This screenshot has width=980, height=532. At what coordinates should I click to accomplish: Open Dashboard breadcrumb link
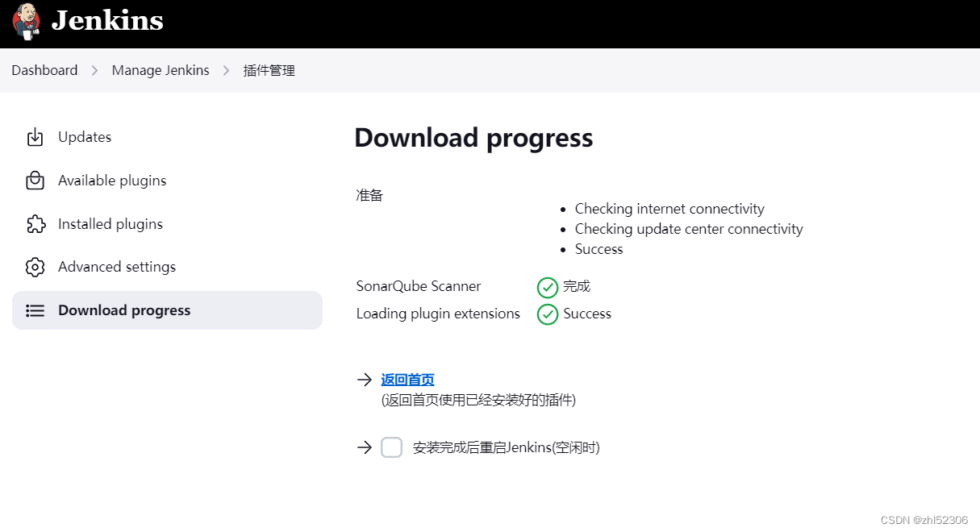[x=44, y=70]
